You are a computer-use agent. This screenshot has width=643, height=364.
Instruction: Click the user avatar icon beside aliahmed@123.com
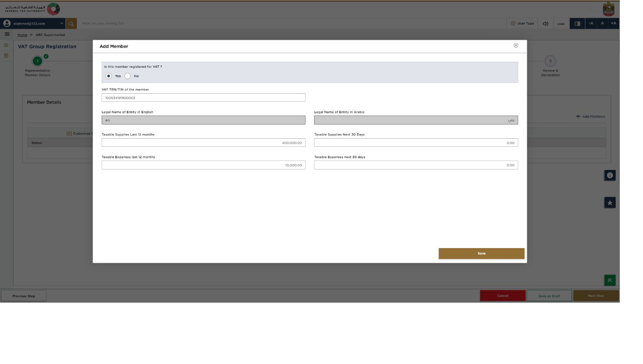[x=7, y=23]
